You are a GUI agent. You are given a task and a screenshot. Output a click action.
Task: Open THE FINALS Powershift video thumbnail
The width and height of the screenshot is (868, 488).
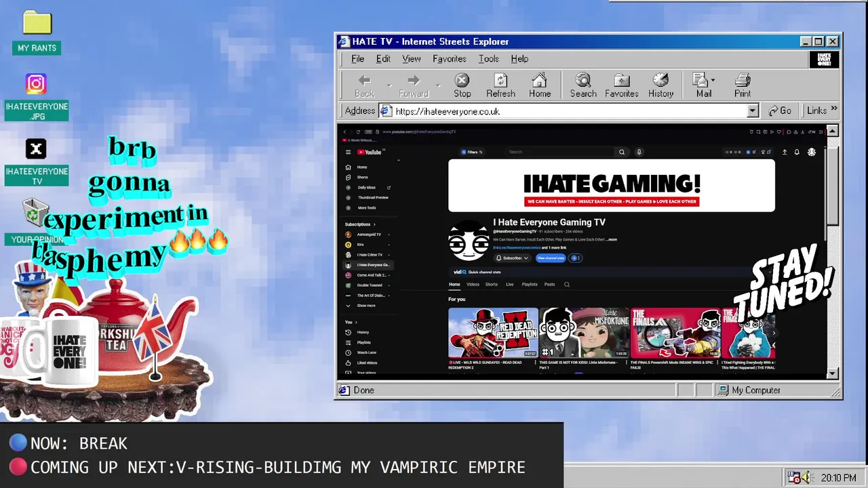(x=675, y=333)
